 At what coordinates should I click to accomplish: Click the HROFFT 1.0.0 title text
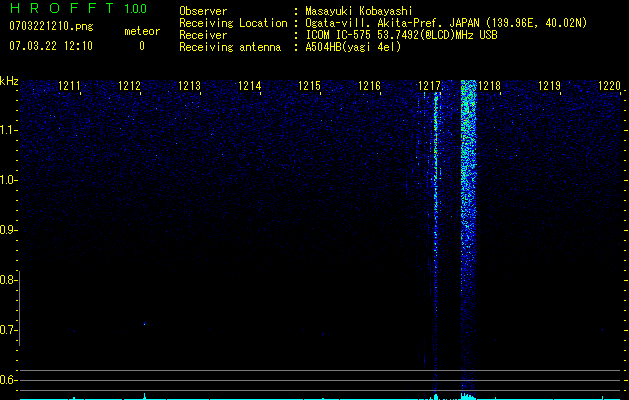[x=78, y=8]
